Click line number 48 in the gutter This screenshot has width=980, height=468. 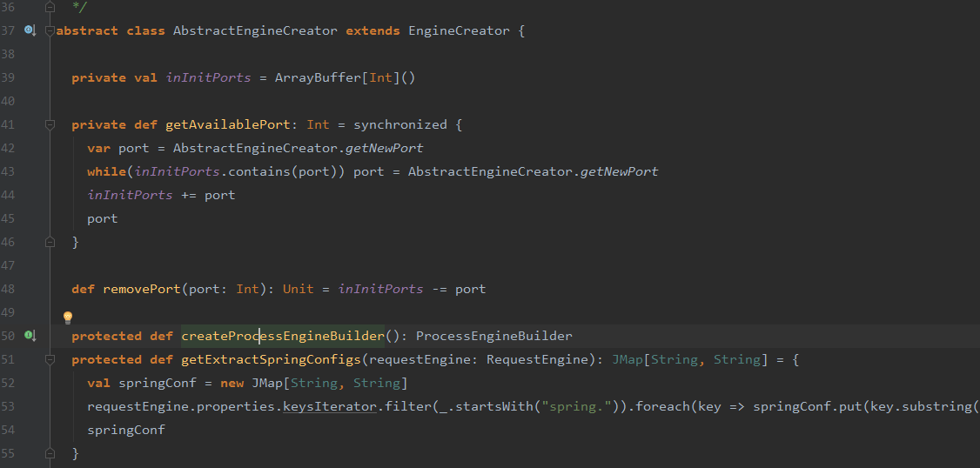pos(9,289)
